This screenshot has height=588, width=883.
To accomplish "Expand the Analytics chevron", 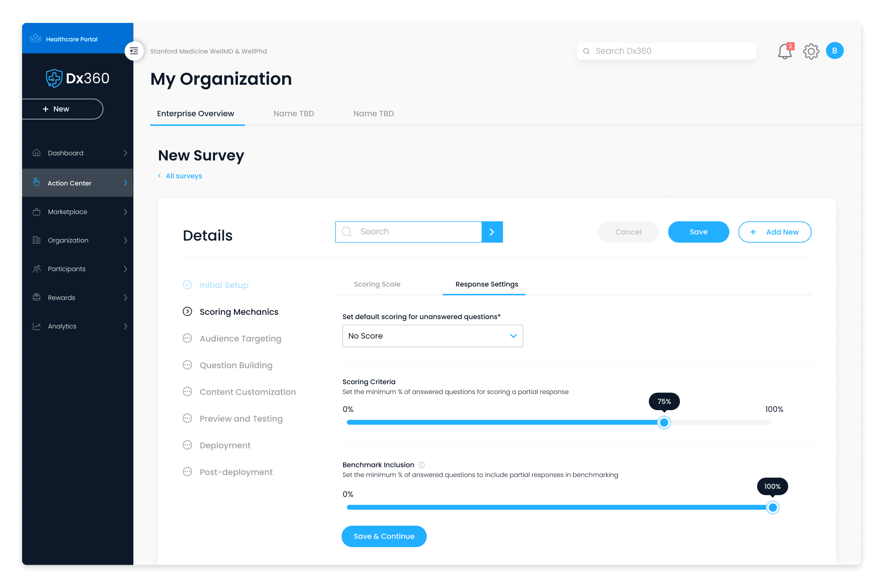I will [125, 326].
